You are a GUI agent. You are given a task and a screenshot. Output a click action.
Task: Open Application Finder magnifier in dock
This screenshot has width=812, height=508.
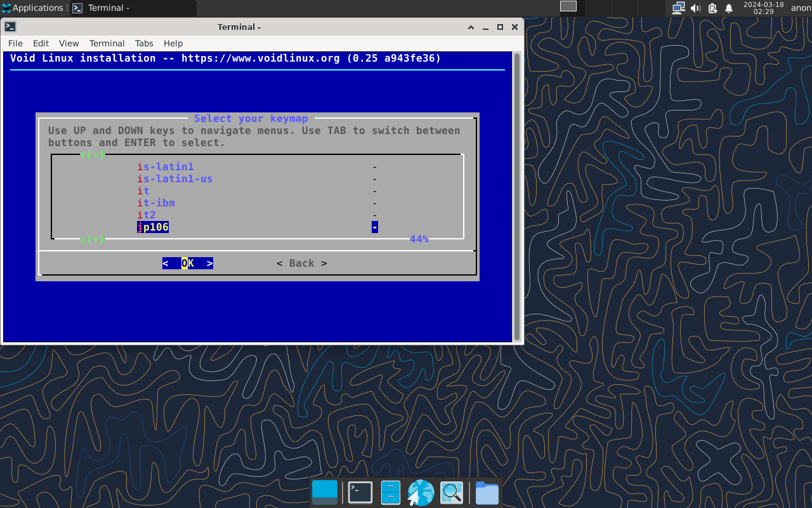point(452,493)
